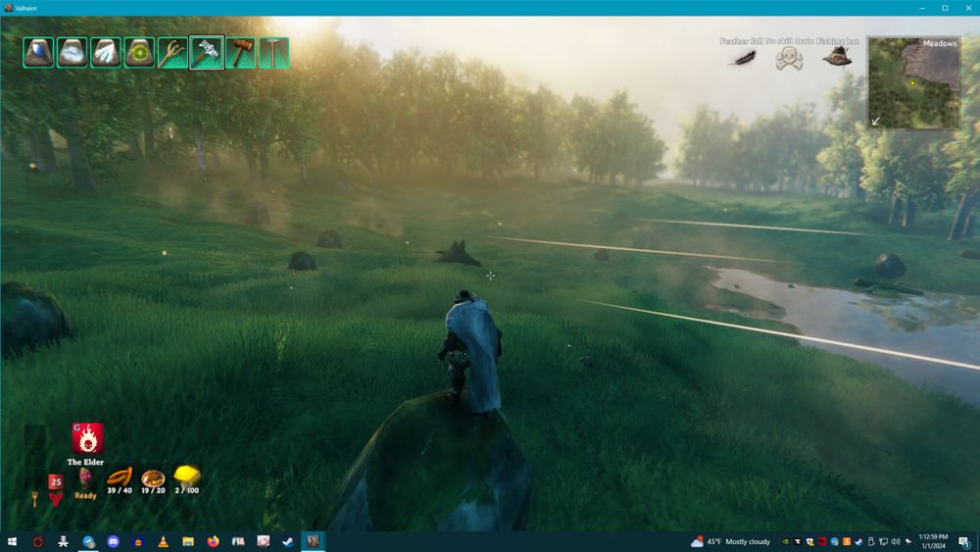Click the Feather fall status feather icon
This screenshot has width=980, height=552.
743,58
